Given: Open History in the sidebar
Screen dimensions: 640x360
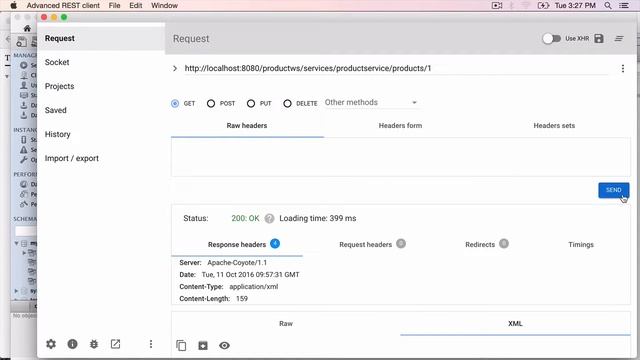Looking at the screenshot, I should (101, 134).
